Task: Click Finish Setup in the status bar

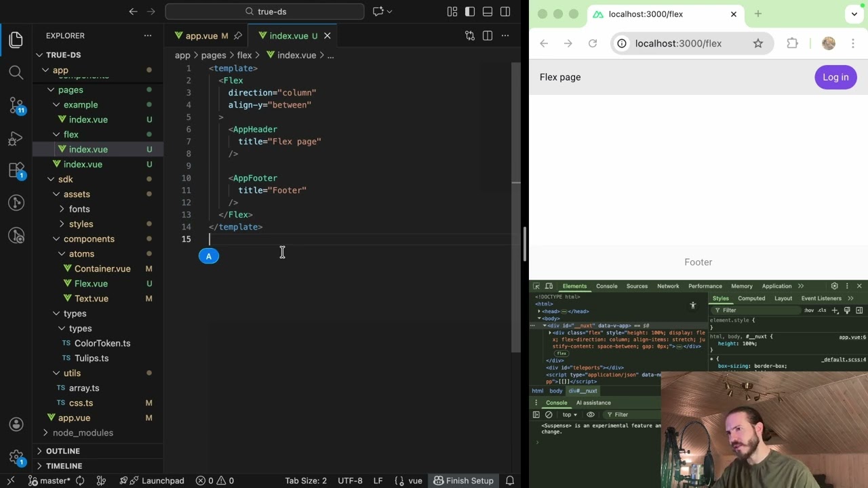Action: click(x=463, y=481)
